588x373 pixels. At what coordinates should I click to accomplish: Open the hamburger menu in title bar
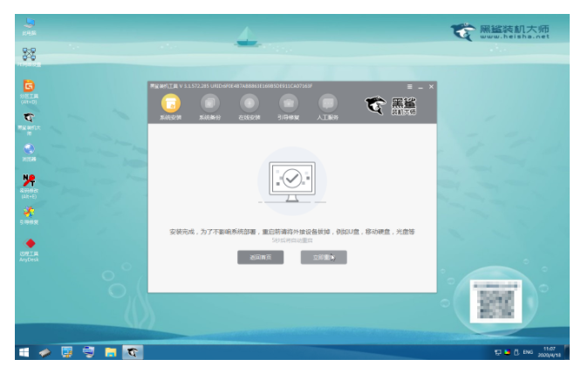pos(409,86)
